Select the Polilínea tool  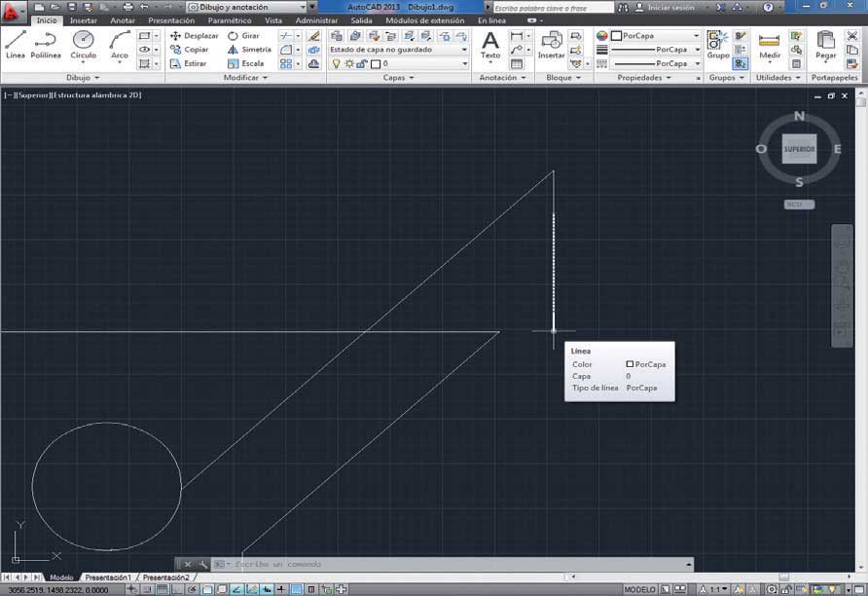46,45
